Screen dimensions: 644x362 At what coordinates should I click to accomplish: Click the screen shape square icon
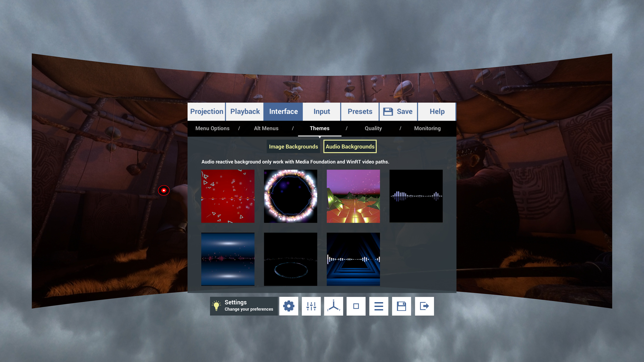(356, 306)
